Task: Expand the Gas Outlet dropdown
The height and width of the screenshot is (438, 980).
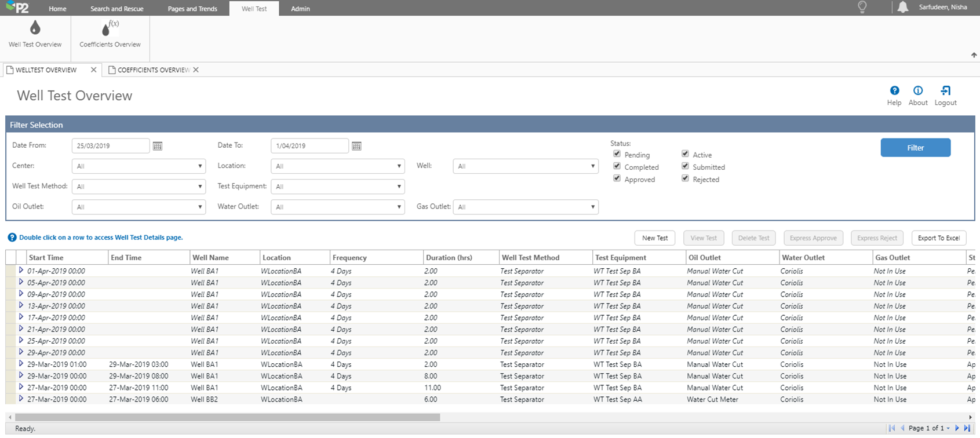Action: coord(525,207)
